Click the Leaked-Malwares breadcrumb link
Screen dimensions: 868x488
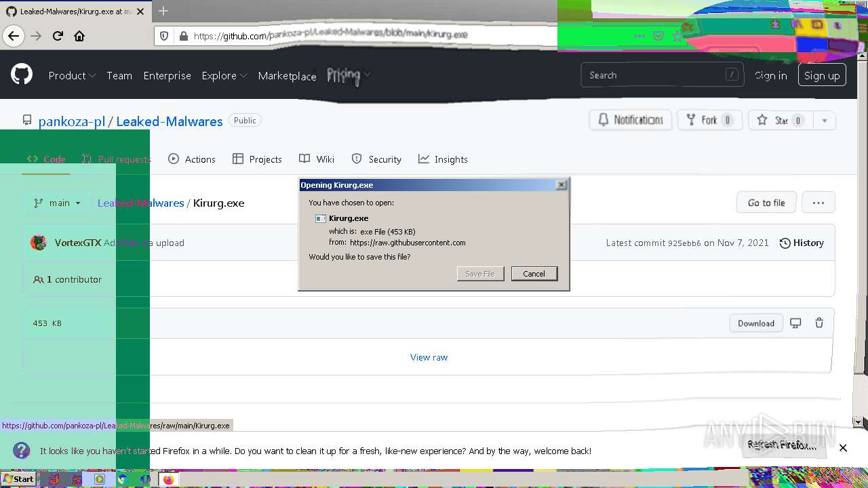[141, 203]
